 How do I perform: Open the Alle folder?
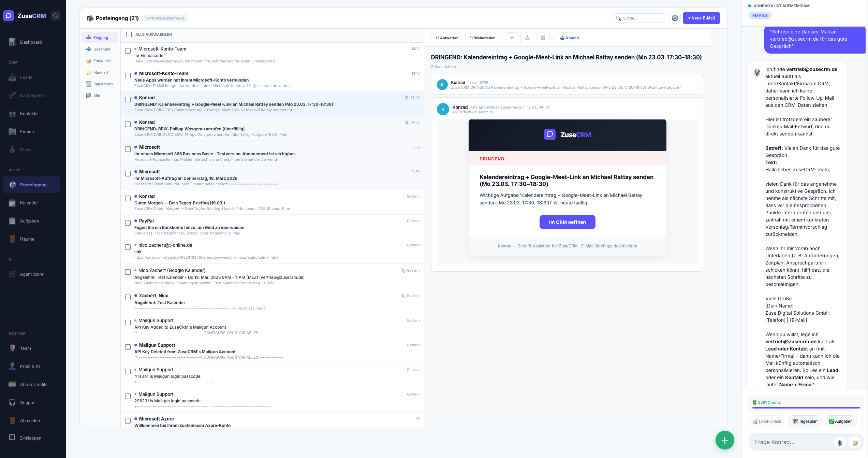pos(100,96)
